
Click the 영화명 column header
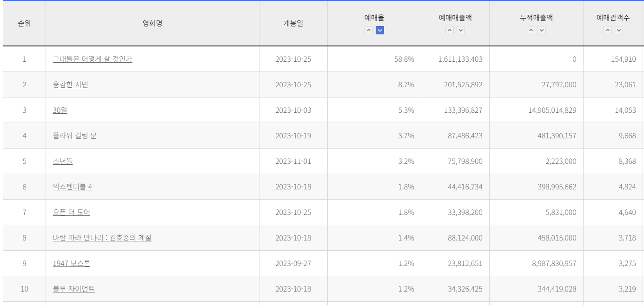[153, 23]
